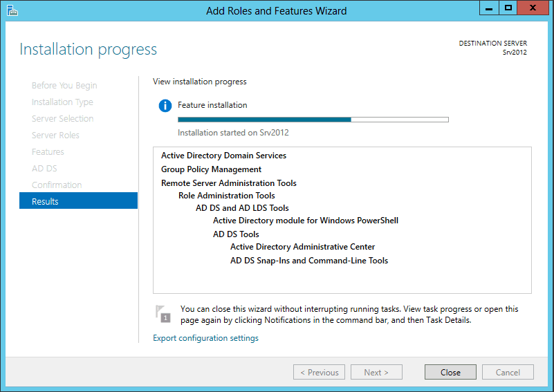Click the Close button at the bottom
This screenshot has width=554, height=392.
coord(450,372)
